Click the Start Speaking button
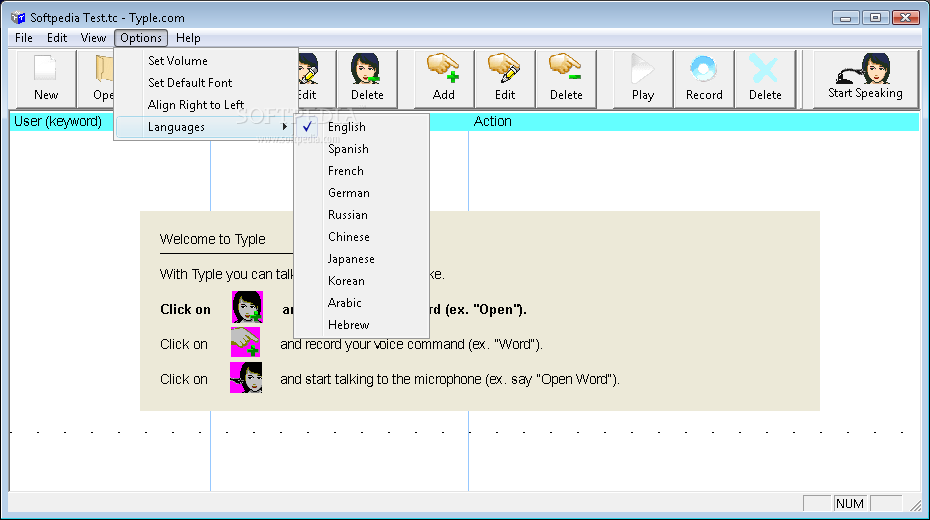 [x=865, y=78]
